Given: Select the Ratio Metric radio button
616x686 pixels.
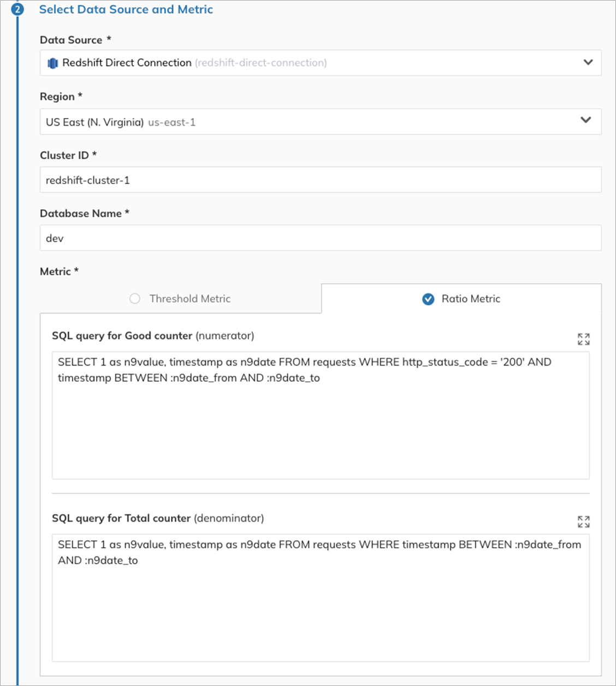Looking at the screenshot, I should tap(428, 299).
